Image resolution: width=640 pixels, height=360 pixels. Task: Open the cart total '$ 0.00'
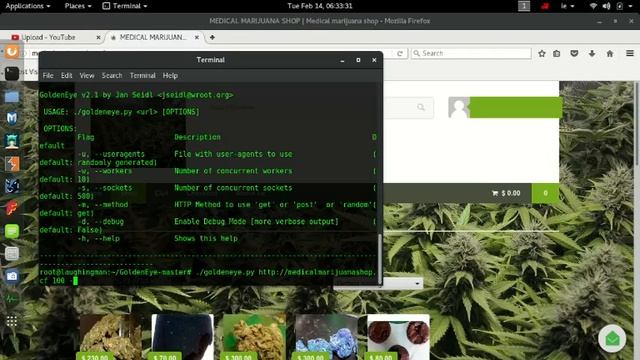tap(506, 193)
